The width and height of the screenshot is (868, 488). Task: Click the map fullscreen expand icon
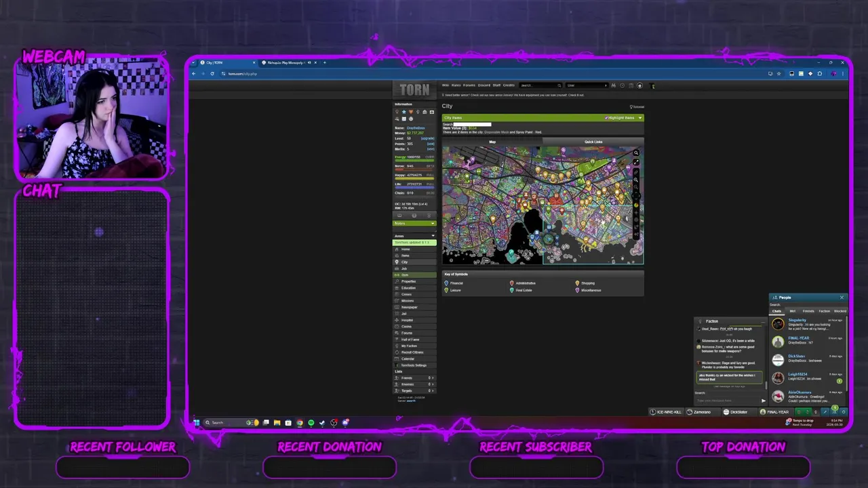636,163
